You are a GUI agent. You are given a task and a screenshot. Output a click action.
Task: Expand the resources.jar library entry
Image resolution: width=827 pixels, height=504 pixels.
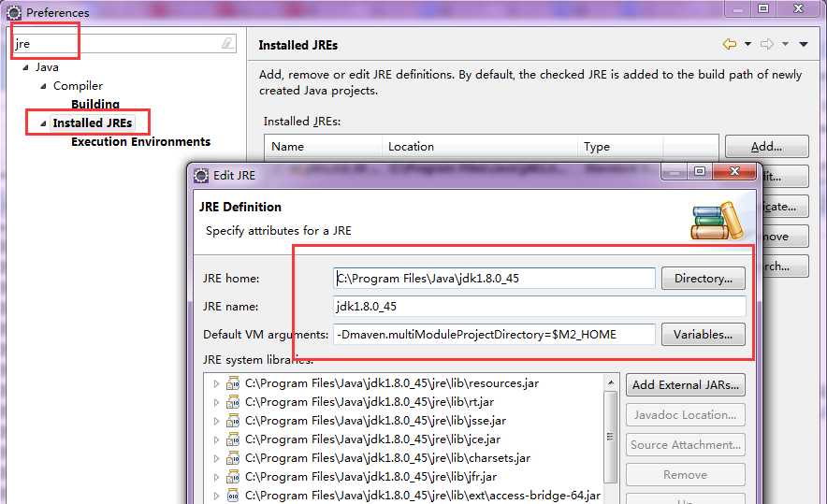[x=216, y=383]
